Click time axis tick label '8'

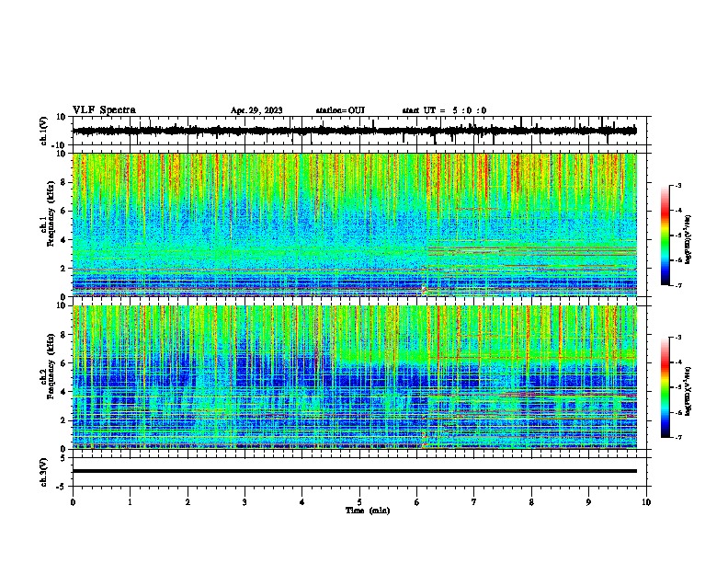(x=531, y=502)
